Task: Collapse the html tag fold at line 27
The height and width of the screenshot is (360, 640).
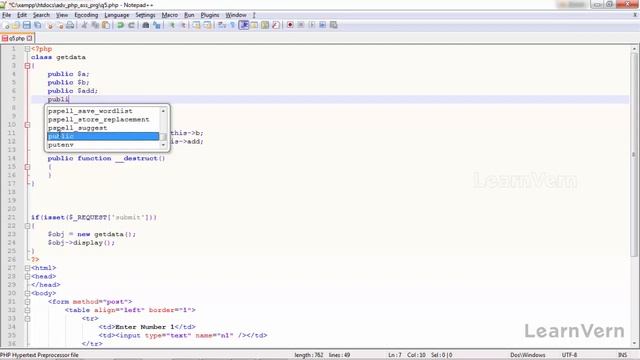Action: (27, 268)
